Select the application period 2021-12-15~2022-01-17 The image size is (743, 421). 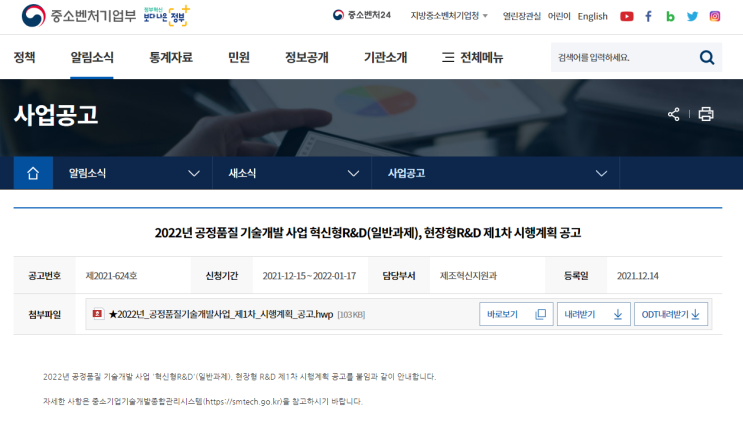[x=309, y=276]
